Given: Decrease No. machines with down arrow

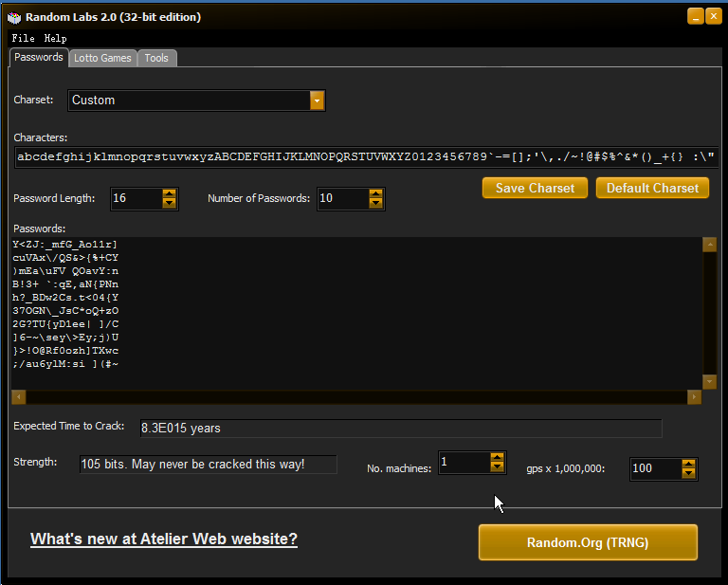Looking at the screenshot, I should point(497,467).
